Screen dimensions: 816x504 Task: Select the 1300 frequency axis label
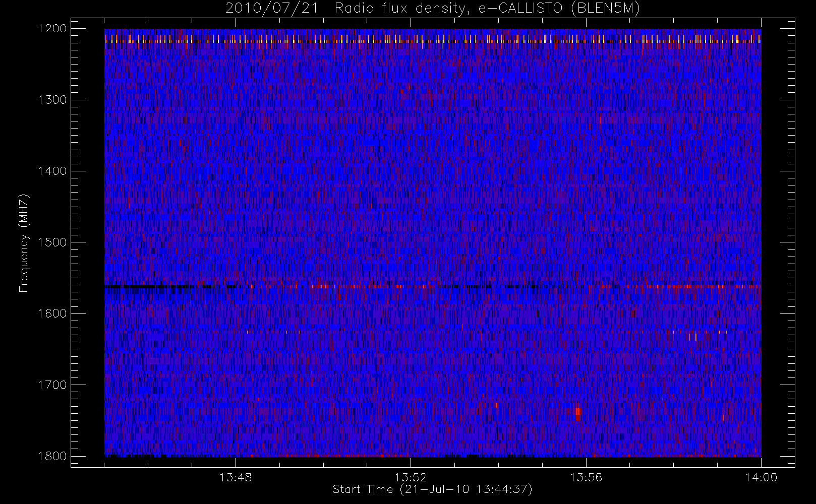52,100
